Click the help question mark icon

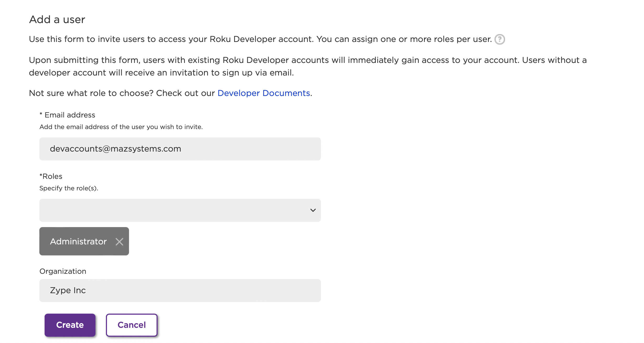500,39
